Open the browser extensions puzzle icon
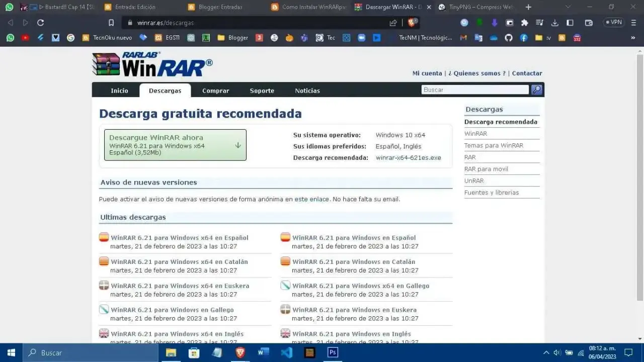 coord(524,23)
